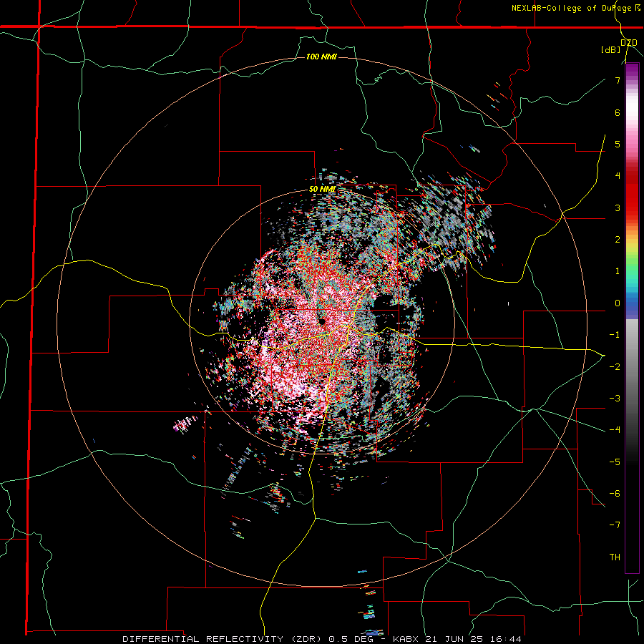Click the -3 value on the color scale

pyautogui.click(x=615, y=399)
